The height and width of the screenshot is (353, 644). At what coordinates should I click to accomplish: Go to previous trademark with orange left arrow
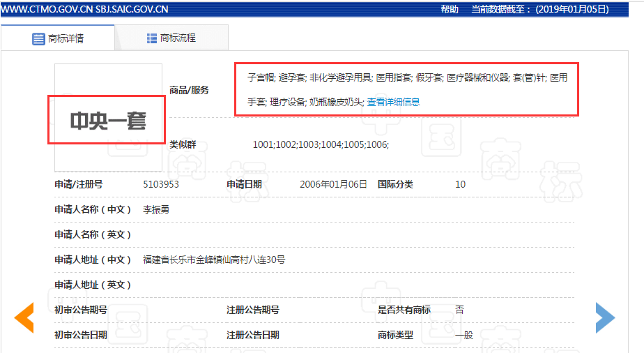[x=24, y=317]
